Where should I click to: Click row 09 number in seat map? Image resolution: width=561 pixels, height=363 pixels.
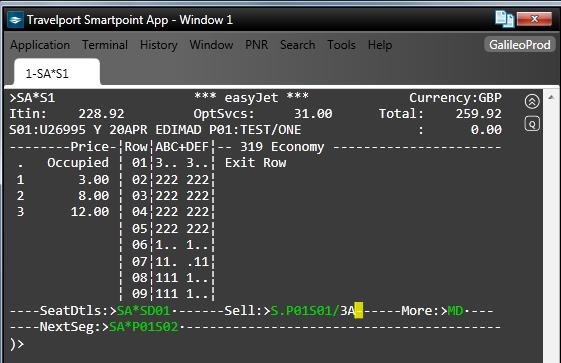tap(140, 294)
